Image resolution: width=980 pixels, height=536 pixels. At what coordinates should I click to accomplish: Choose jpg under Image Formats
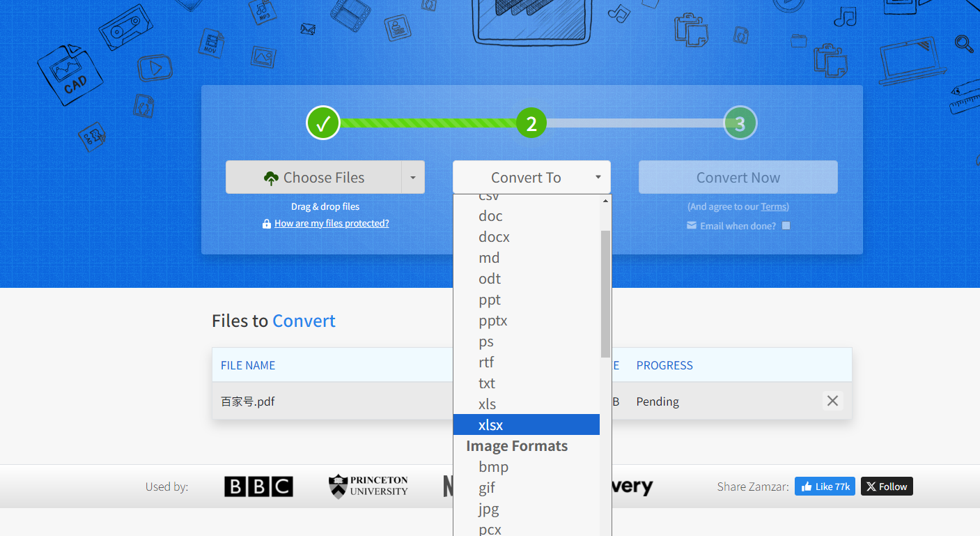coord(488,509)
